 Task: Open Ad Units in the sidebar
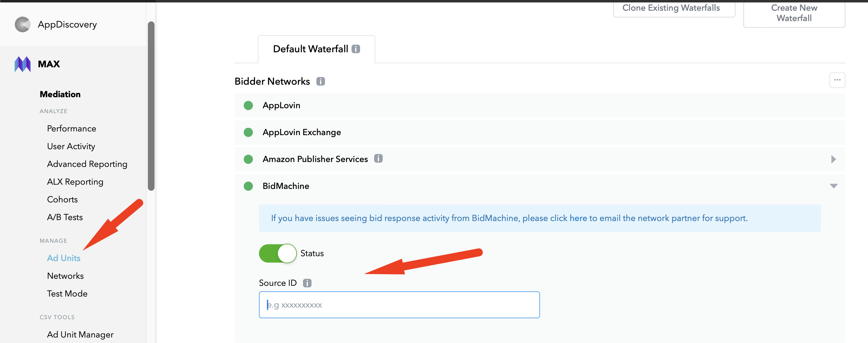click(64, 258)
